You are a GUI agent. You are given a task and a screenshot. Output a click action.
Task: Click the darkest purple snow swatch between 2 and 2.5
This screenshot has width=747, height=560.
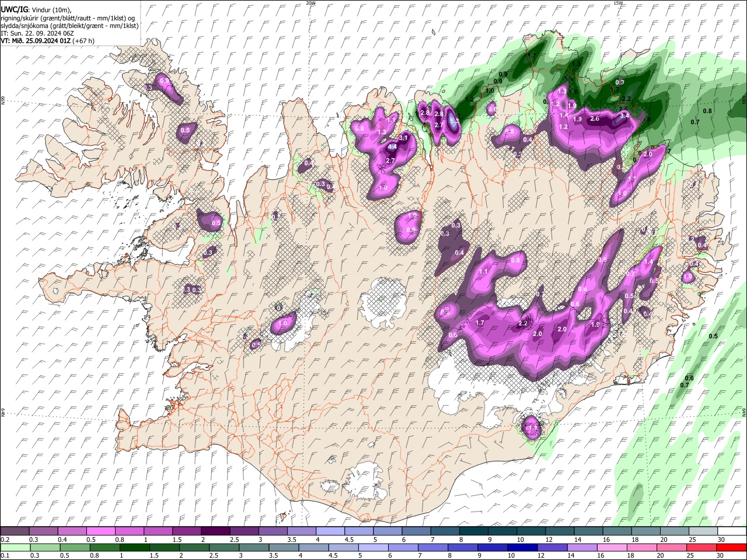click(x=215, y=531)
